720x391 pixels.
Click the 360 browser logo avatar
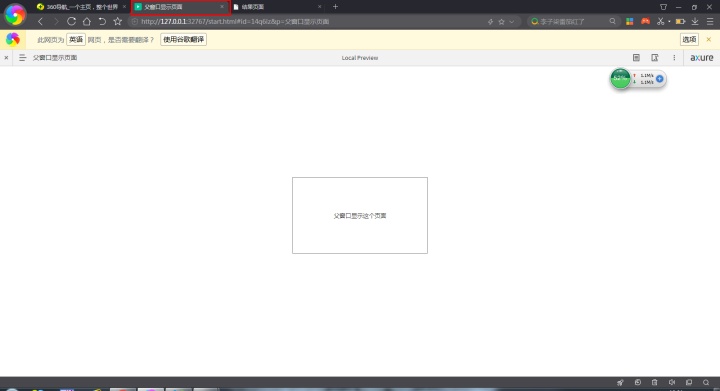[15, 15]
